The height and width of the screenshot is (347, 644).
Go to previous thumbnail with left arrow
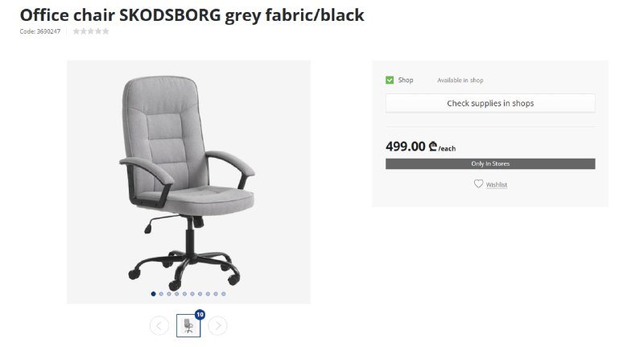pyautogui.click(x=159, y=325)
